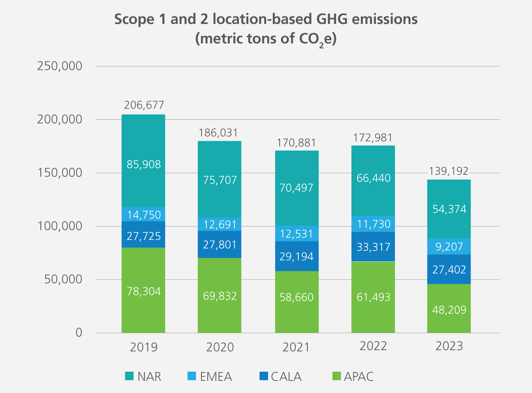The height and width of the screenshot is (393, 532).
Task: Select the 2022 CALA segment 33,317
Action: [373, 247]
